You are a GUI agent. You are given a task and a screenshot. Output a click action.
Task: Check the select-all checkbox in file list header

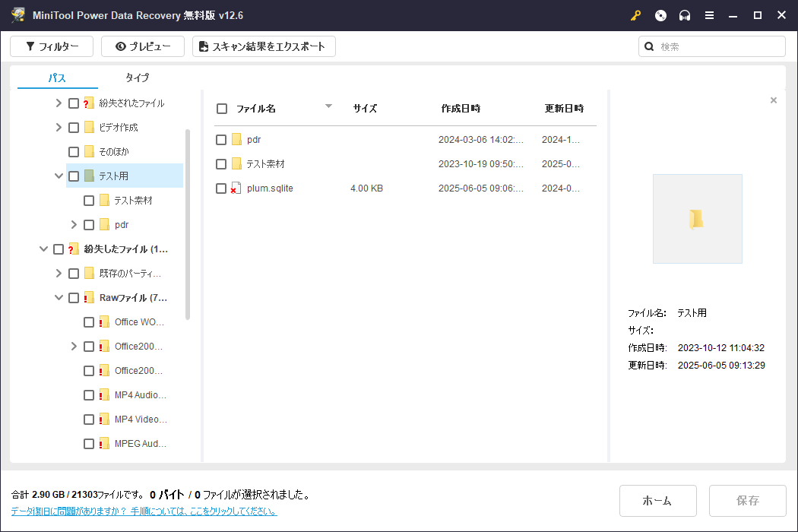click(222, 109)
